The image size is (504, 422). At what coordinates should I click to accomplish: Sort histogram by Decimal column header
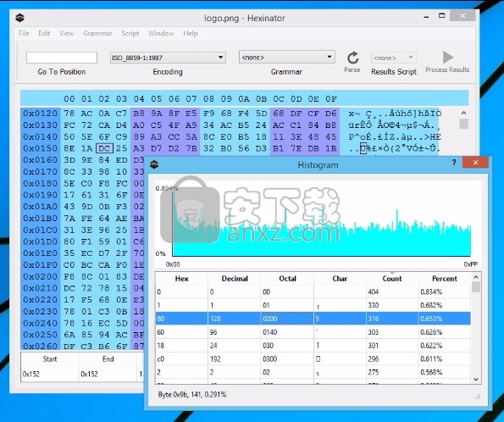click(x=235, y=279)
